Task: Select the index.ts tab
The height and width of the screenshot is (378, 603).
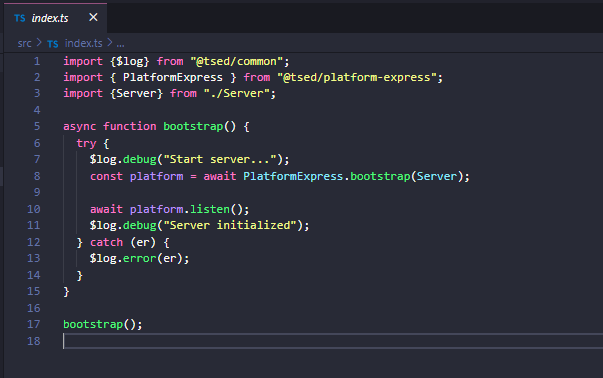Action: click(55, 18)
